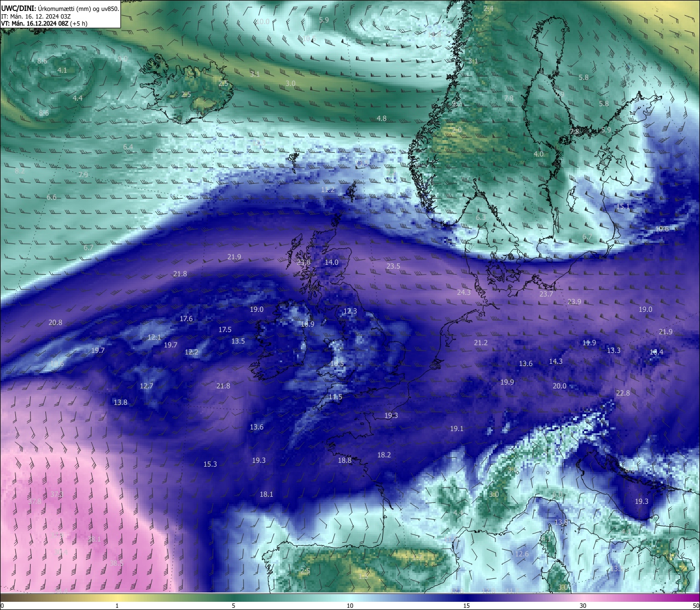Click the 20.0 value on the map
This screenshot has height=610, width=700.
point(559,386)
